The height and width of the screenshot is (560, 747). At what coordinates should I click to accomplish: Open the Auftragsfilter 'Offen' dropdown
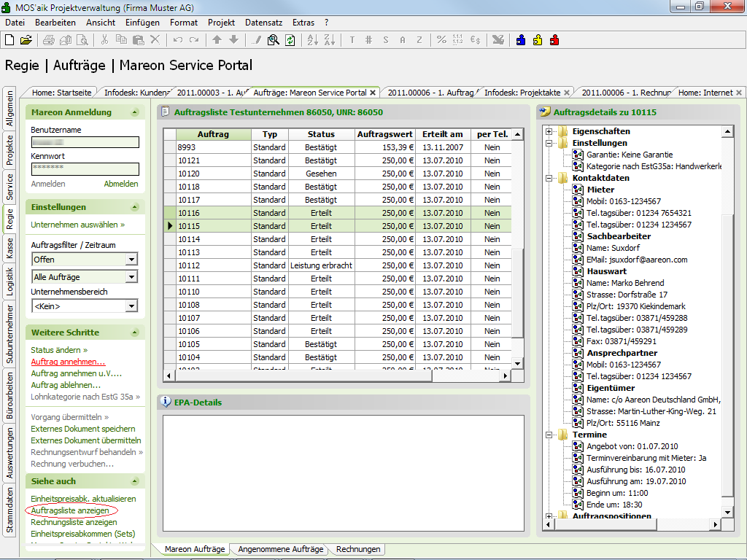coord(131,259)
